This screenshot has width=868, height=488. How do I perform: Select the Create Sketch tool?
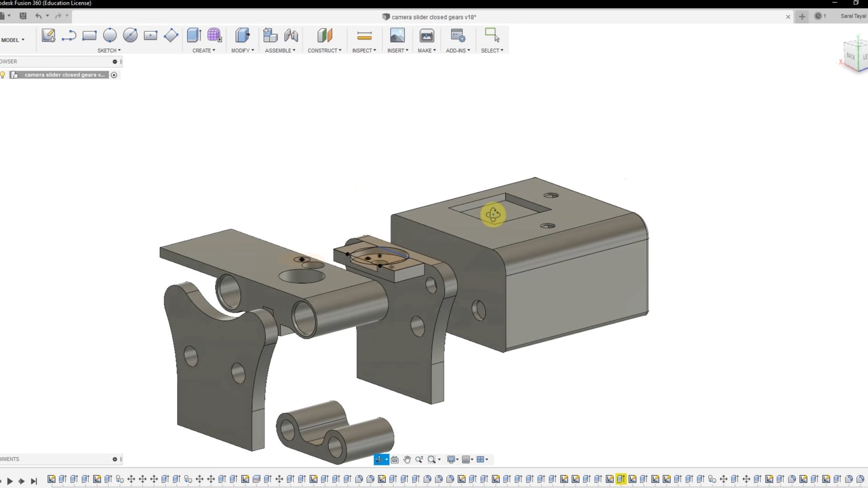pos(48,36)
